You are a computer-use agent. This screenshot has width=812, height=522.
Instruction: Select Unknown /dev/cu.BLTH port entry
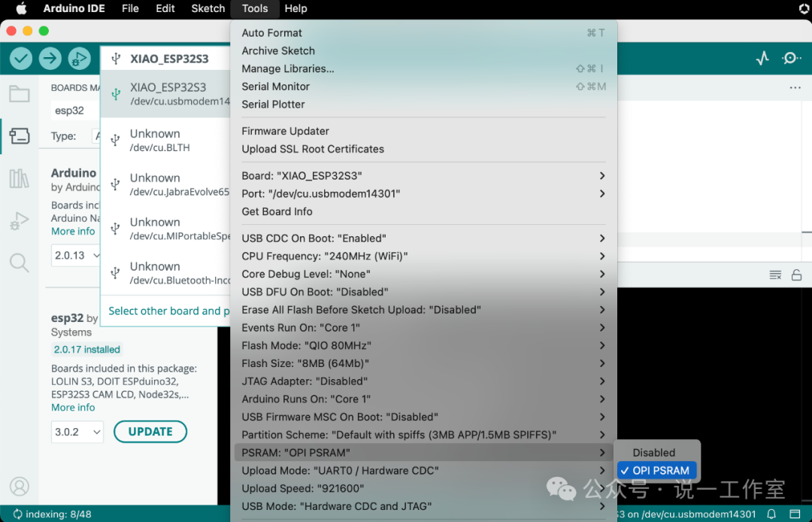pos(165,140)
